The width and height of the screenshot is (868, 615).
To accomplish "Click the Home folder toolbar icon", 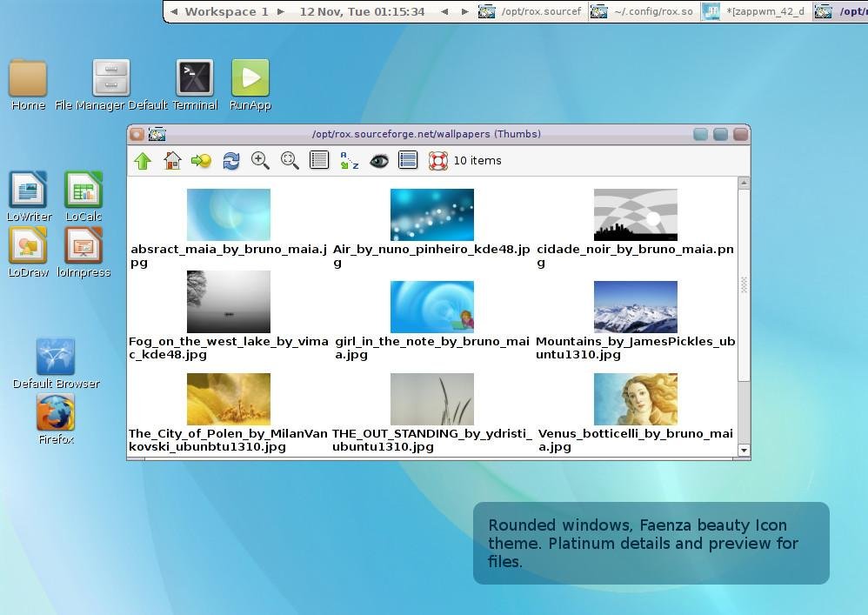I will [172, 161].
